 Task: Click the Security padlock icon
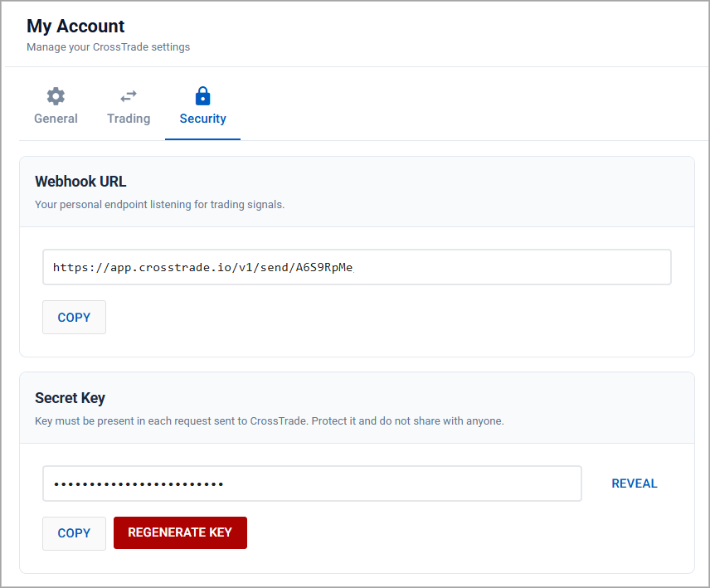click(x=202, y=95)
